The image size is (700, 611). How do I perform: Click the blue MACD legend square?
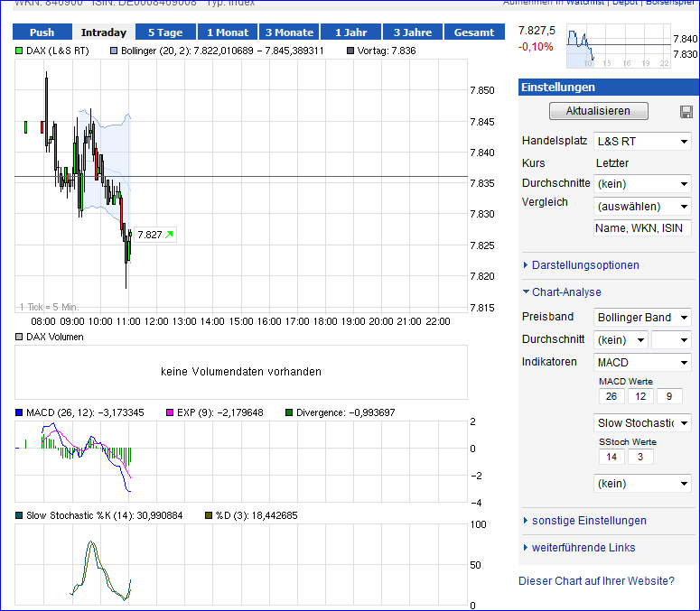19,412
